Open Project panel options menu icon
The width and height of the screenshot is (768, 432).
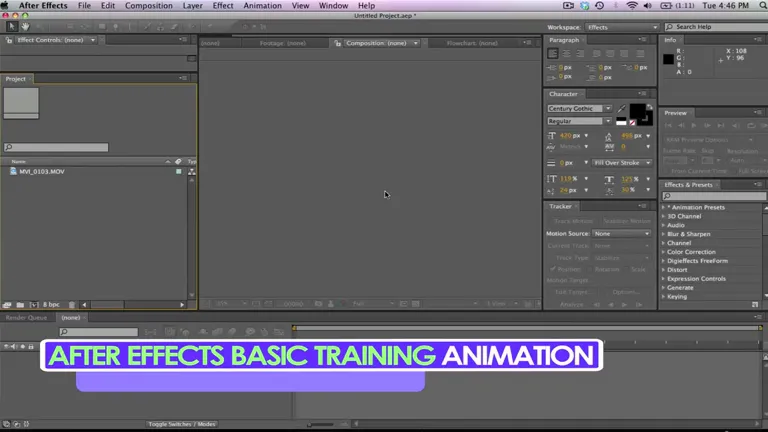183,78
